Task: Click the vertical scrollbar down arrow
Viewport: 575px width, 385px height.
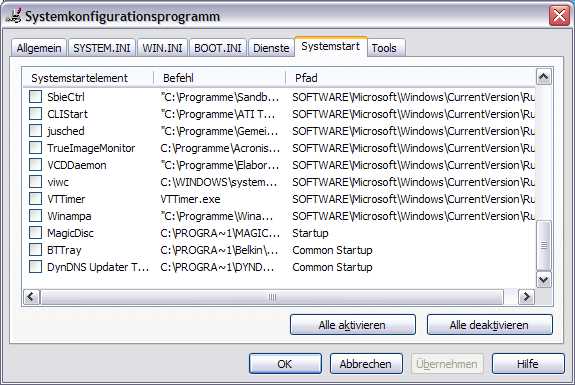Action: click(543, 280)
